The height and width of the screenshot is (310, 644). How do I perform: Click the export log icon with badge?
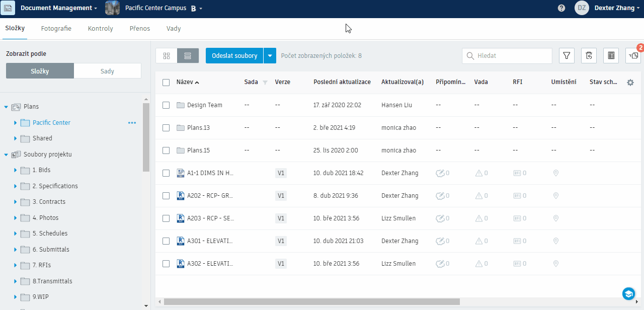tap(633, 56)
